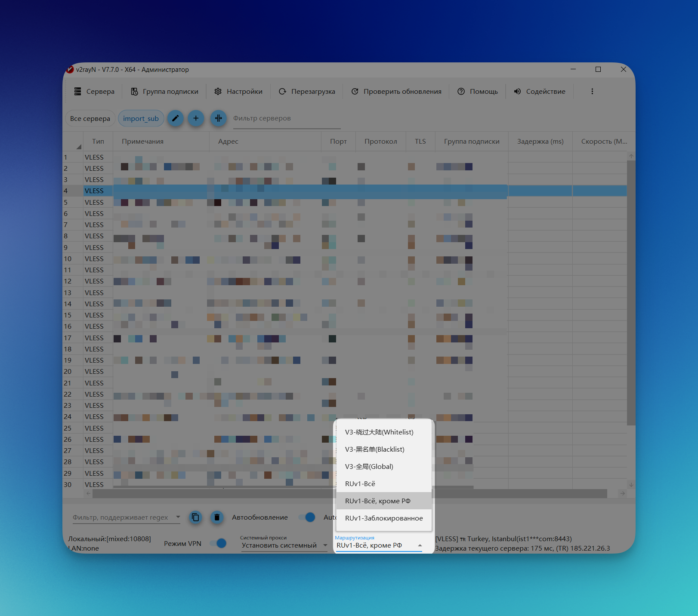The height and width of the screenshot is (616, 698).
Task: Select the VLESS server in row 4
Action: pos(94,191)
